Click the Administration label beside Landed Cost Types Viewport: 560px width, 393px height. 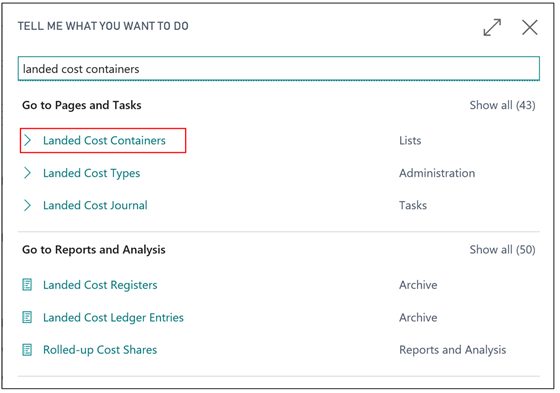(x=437, y=173)
